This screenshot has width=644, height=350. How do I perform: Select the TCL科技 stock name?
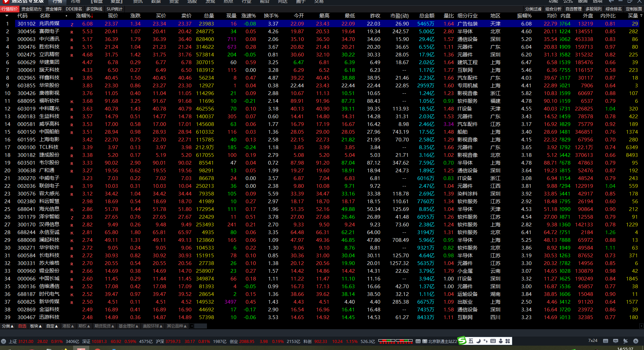click(49, 147)
